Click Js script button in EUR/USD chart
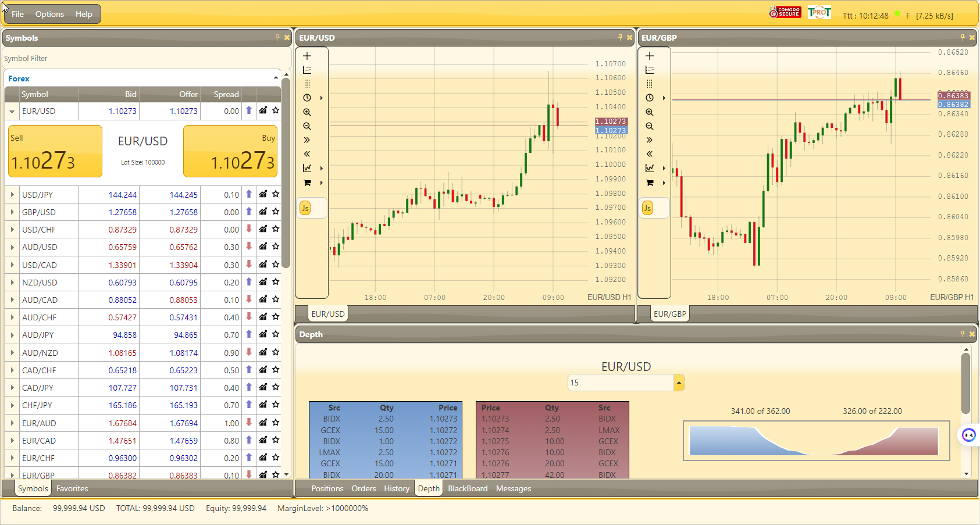This screenshot has width=980, height=525. (305, 208)
